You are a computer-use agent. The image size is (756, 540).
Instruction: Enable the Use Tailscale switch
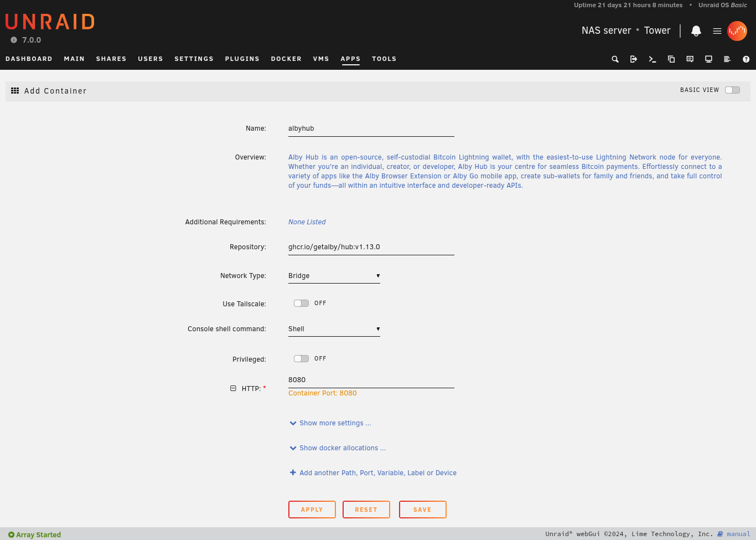pyautogui.click(x=301, y=303)
